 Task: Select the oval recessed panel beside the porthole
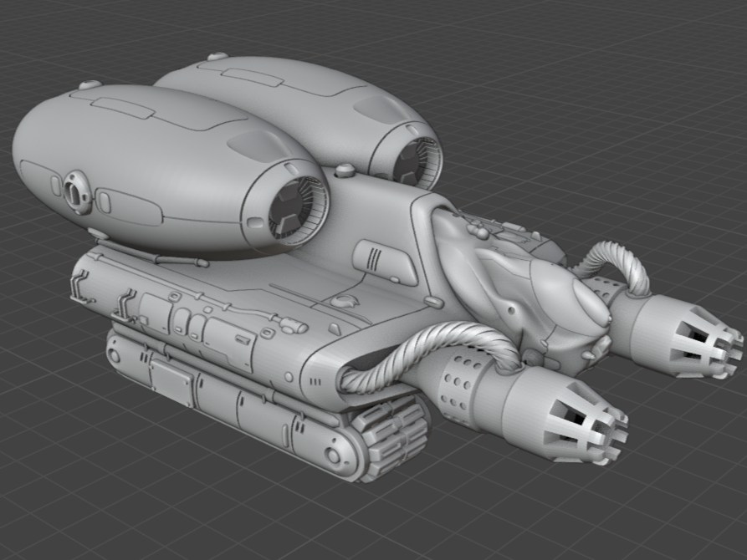click(x=127, y=205)
